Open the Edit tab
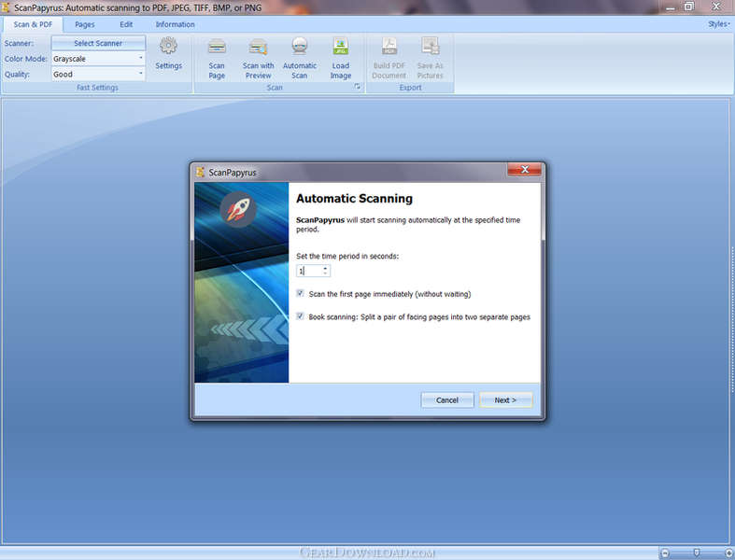Viewport: 735px width, 560px height. [126, 24]
